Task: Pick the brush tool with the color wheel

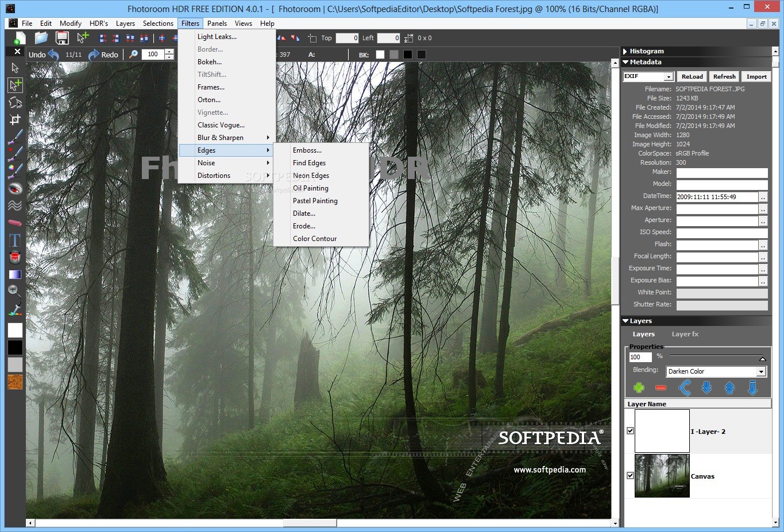Action: (x=15, y=171)
